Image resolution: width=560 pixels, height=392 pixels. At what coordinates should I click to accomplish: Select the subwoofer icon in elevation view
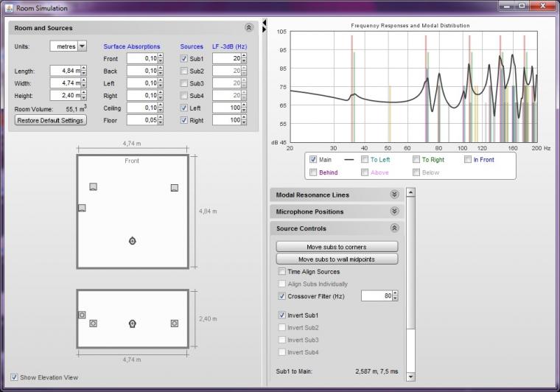click(82, 315)
